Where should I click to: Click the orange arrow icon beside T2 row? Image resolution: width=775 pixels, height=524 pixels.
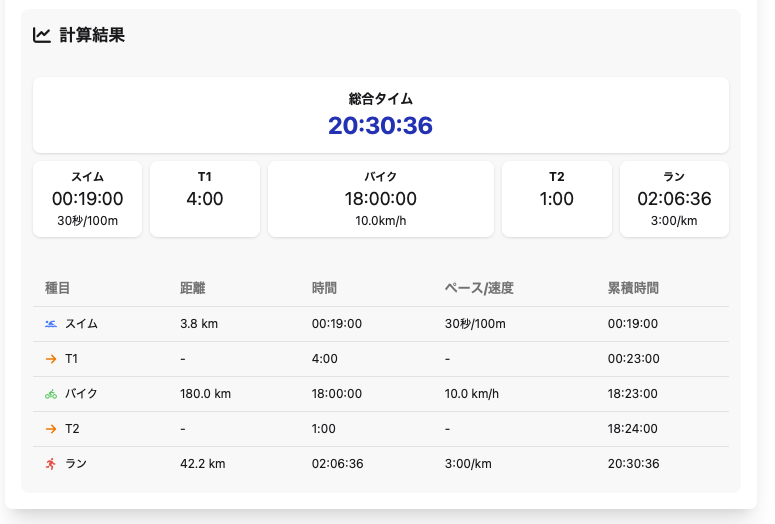coord(51,429)
